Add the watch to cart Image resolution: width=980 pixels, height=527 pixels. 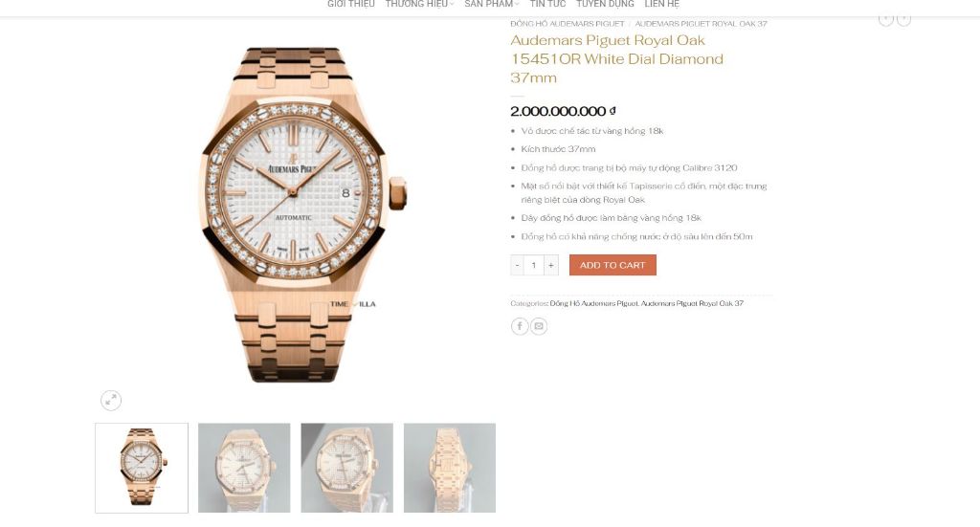(x=612, y=265)
